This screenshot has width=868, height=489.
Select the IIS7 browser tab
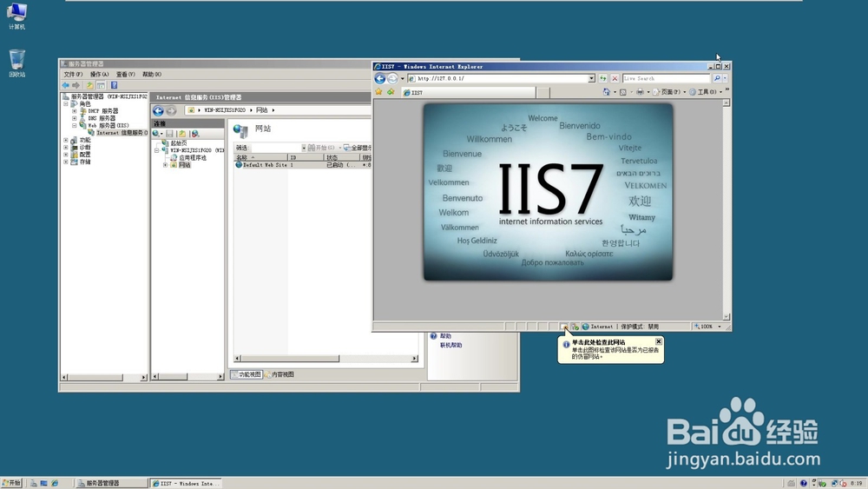tap(468, 92)
